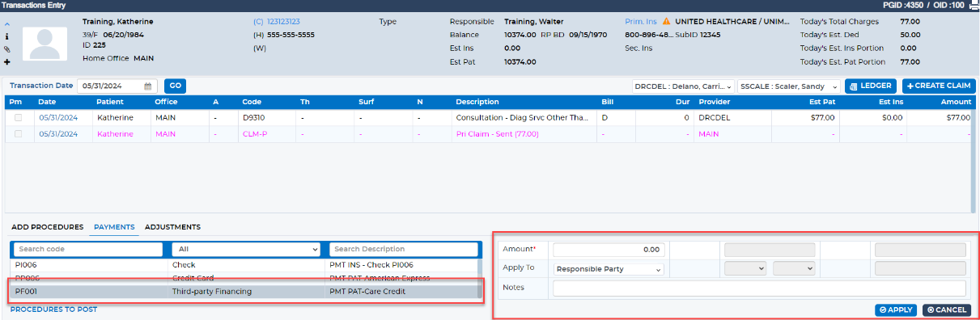This screenshot has height=320, width=980.
Task: Click the plus icon beside patient photo
Action: point(7,62)
